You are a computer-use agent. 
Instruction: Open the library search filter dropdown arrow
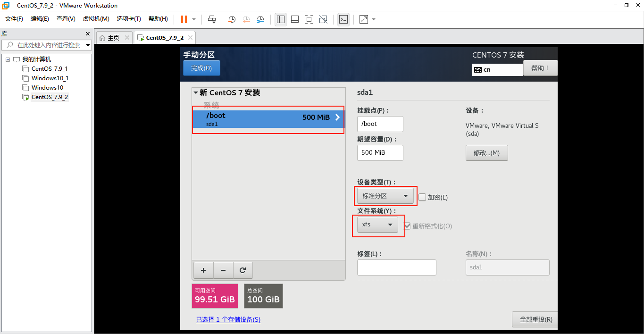(x=88, y=45)
